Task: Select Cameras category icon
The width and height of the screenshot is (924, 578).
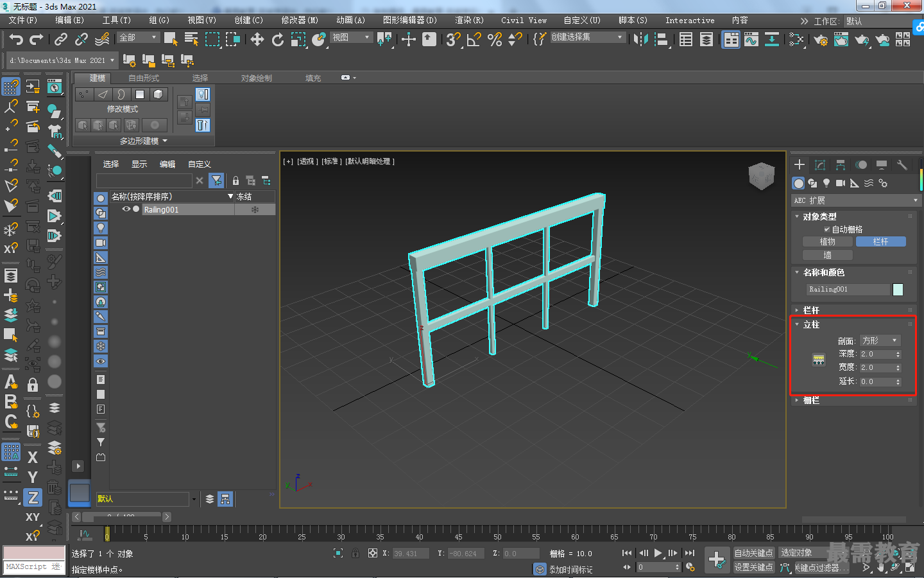Action: pyautogui.click(x=841, y=183)
